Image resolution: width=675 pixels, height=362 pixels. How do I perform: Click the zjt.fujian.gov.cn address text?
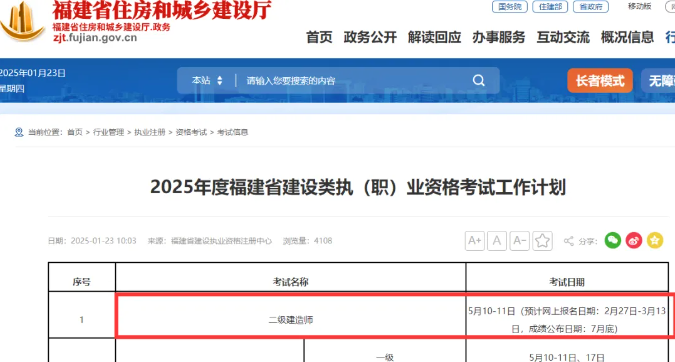pyautogui.click(x=95, y=37)
